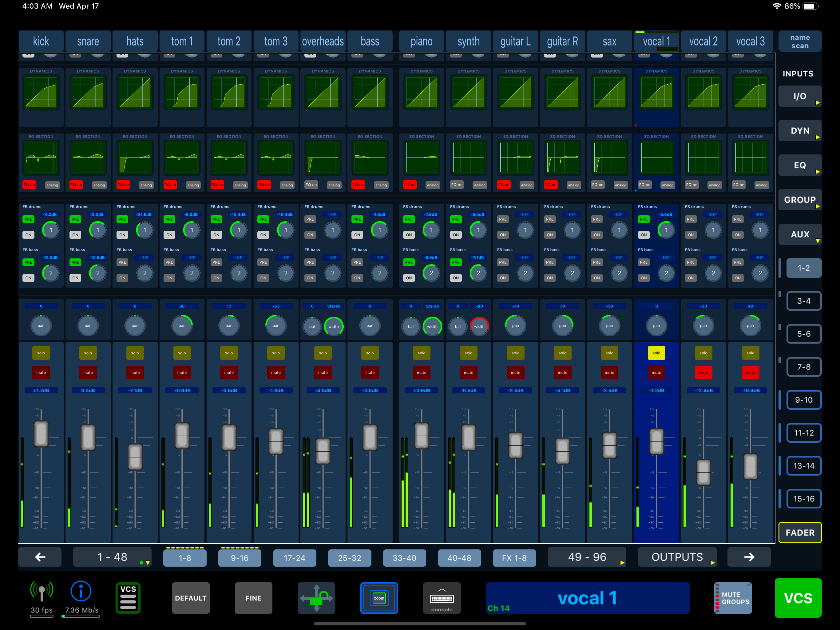
Task: Select channel page FX 1-8
Action: point(514,558)
